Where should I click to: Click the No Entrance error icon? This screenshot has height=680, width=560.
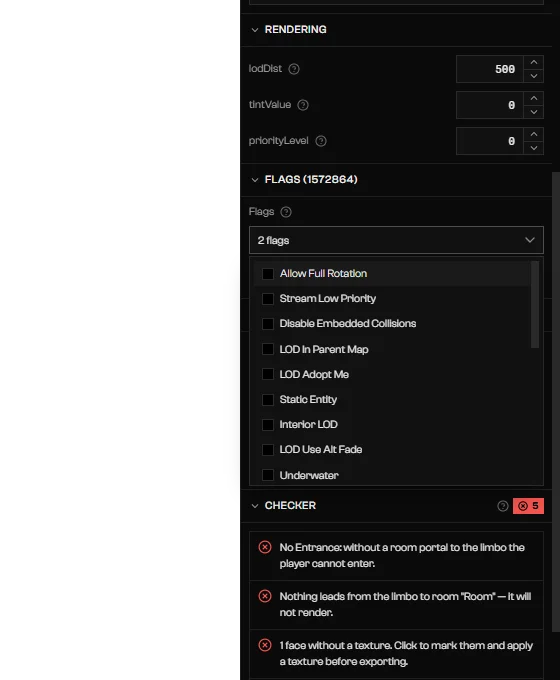tap(265, 547)
